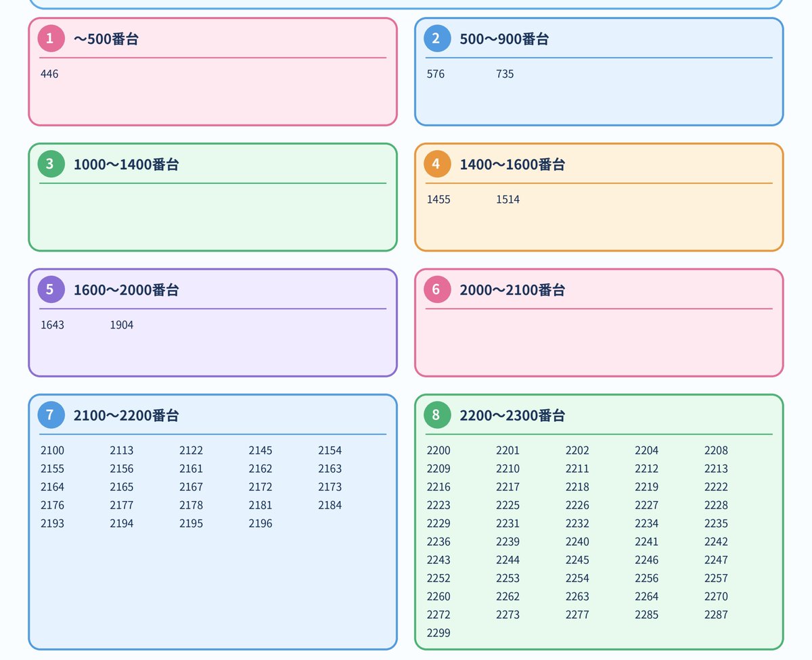Click number 2204
This screenshot has height=660, width=812.
coord(646,450)
